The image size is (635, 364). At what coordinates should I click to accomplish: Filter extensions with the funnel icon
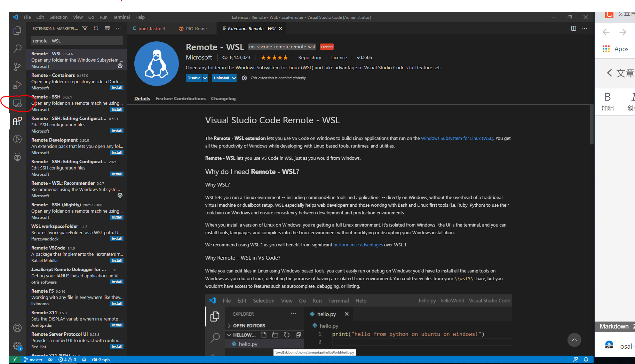click(x=85, y=28)
